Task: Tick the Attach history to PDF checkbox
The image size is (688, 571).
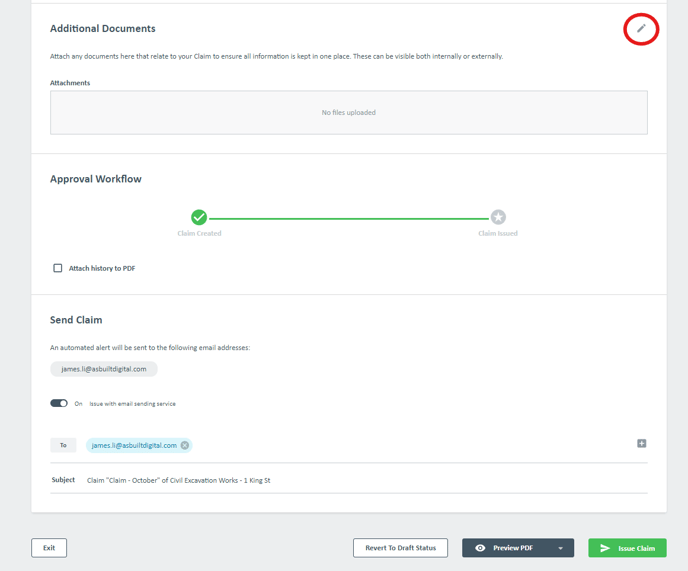Action: [x=57, y=268]
